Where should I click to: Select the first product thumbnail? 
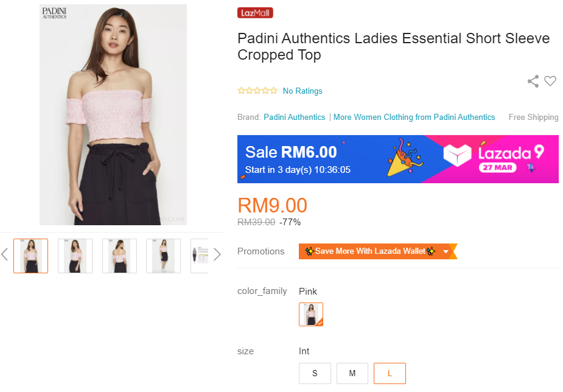31,256
